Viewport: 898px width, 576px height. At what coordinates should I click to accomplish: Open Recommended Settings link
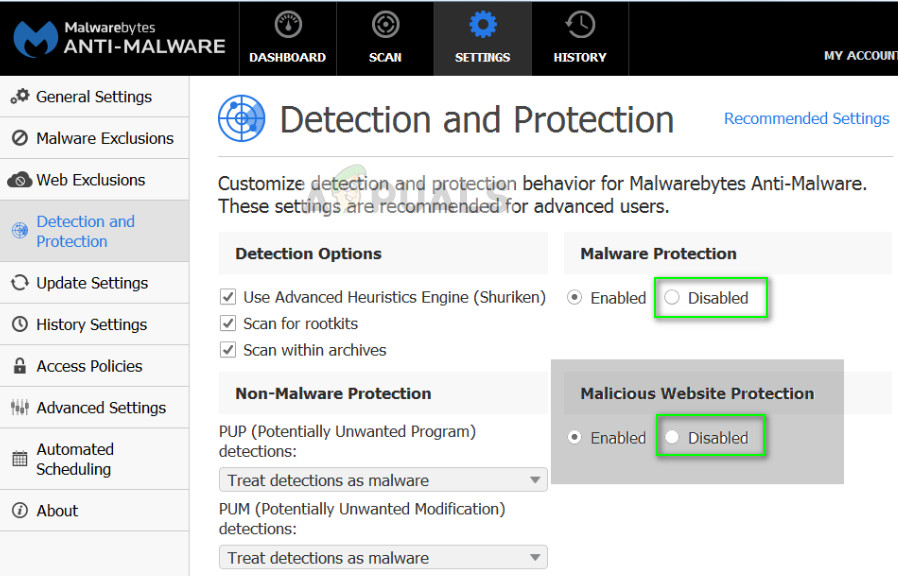[x=806, y=118]
